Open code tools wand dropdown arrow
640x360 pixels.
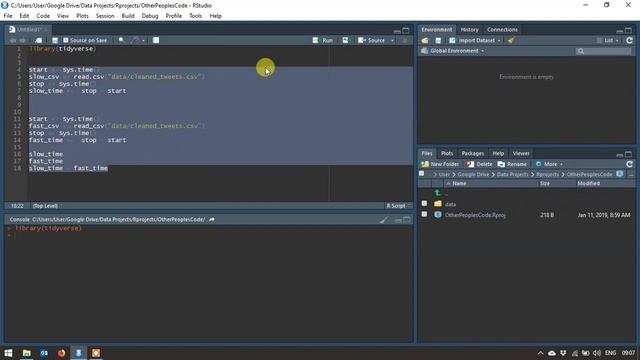[143, 41]
